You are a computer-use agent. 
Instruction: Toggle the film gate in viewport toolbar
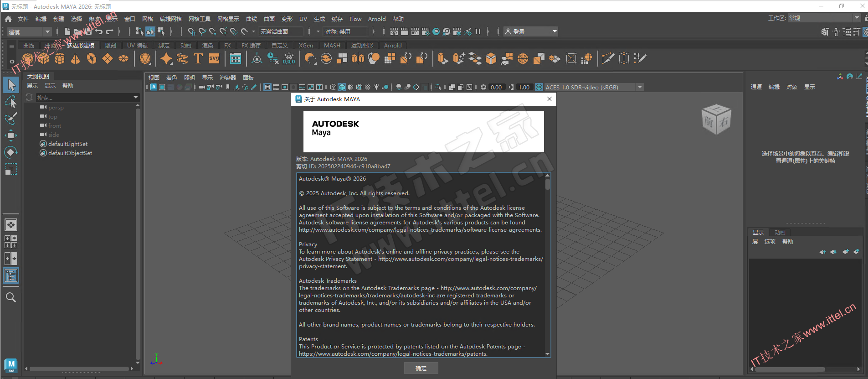click(x=276, y=87)
